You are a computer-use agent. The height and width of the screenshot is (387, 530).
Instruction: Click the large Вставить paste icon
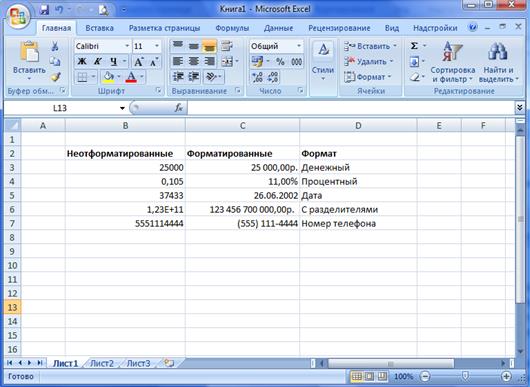[x=29, y=52]
